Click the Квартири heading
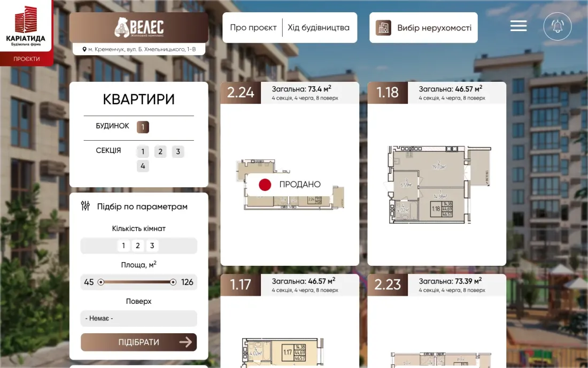This screenshot has height=368, width=588. point(139,99)
